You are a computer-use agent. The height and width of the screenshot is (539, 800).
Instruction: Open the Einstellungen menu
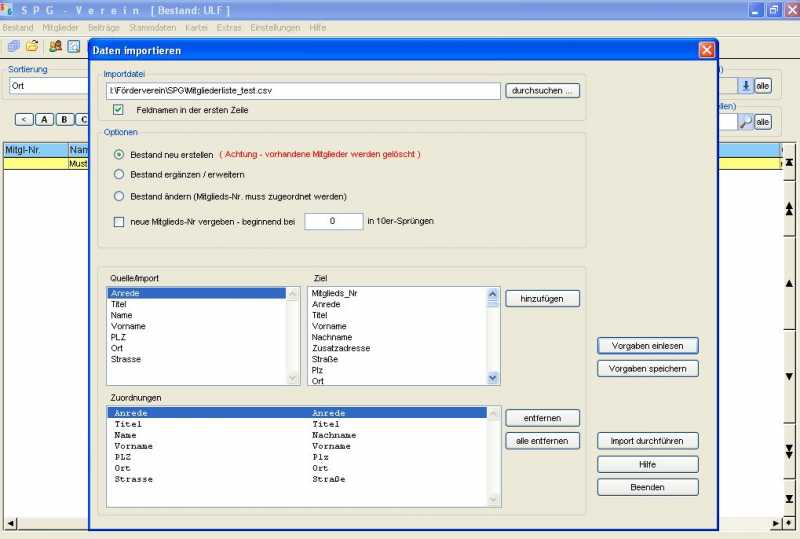pos(275,27)
